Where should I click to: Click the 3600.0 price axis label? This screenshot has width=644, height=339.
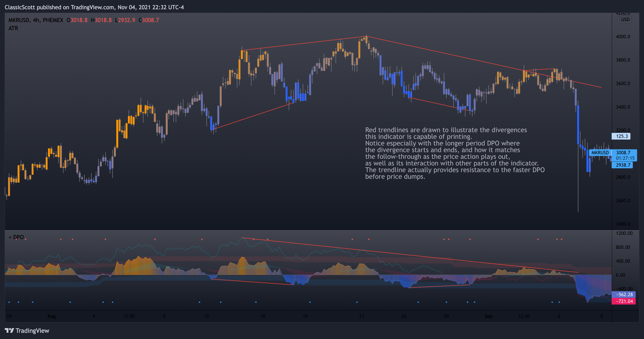pyautogui.click(x=623, y=83)
